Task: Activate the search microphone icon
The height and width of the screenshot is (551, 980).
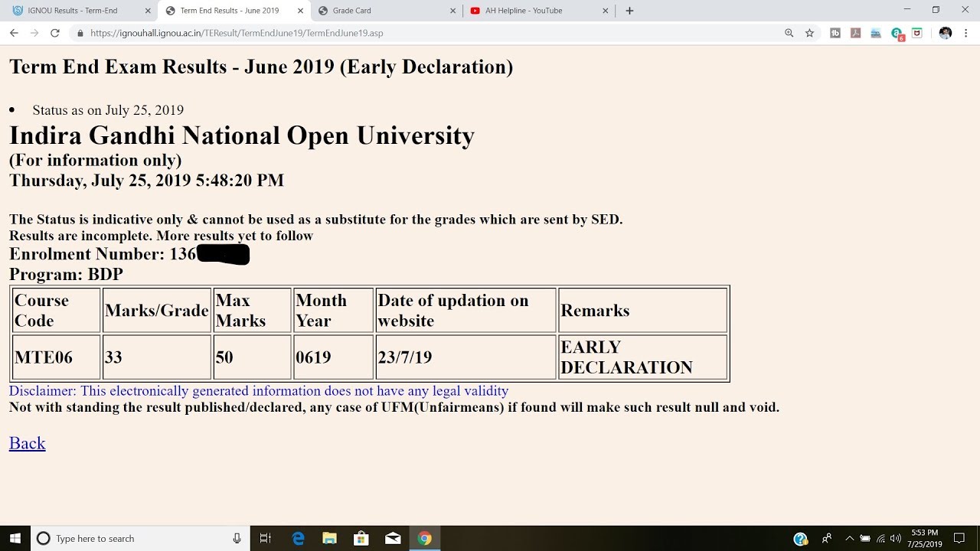Action: point(237,538)
